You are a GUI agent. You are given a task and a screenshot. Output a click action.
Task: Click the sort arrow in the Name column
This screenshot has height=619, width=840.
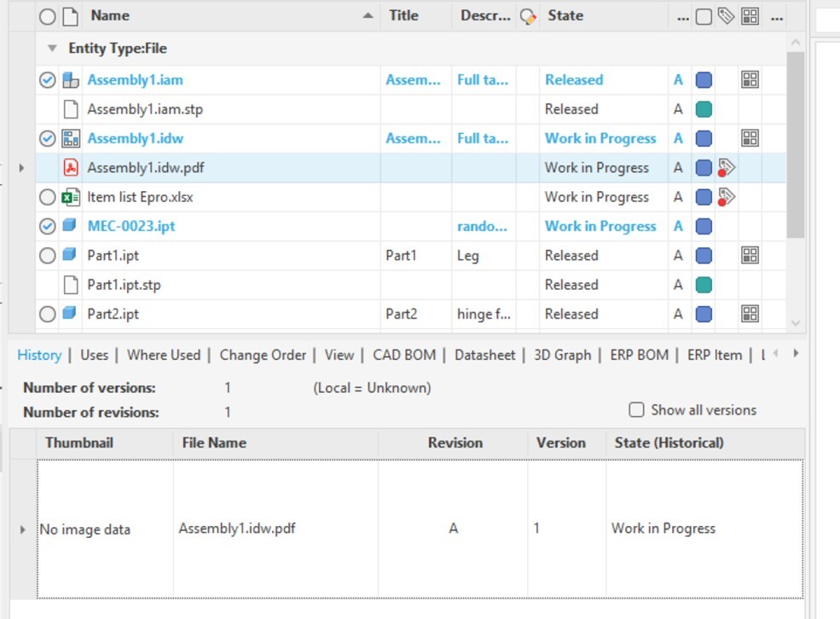click(x=368, y=15)
